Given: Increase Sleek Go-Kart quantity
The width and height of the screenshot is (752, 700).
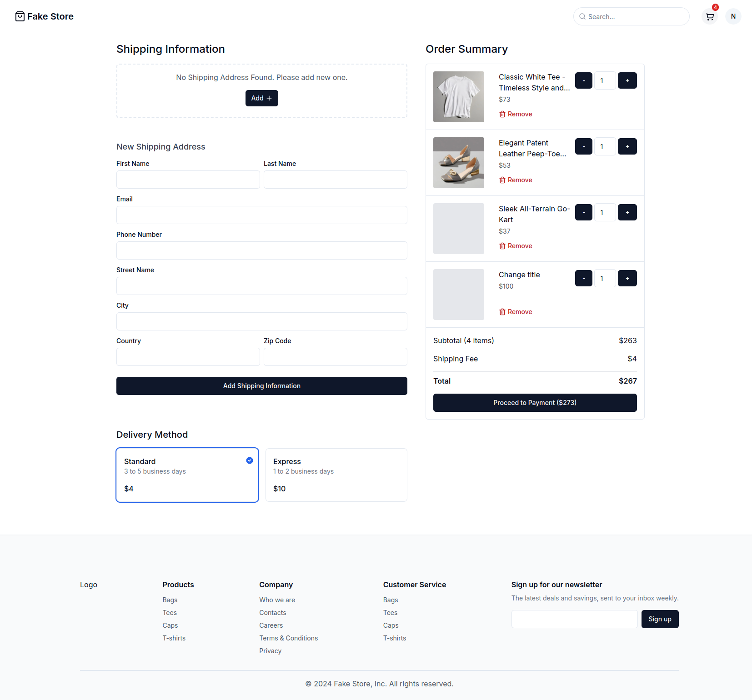Looking at the screenshot, I should (627, 213).
